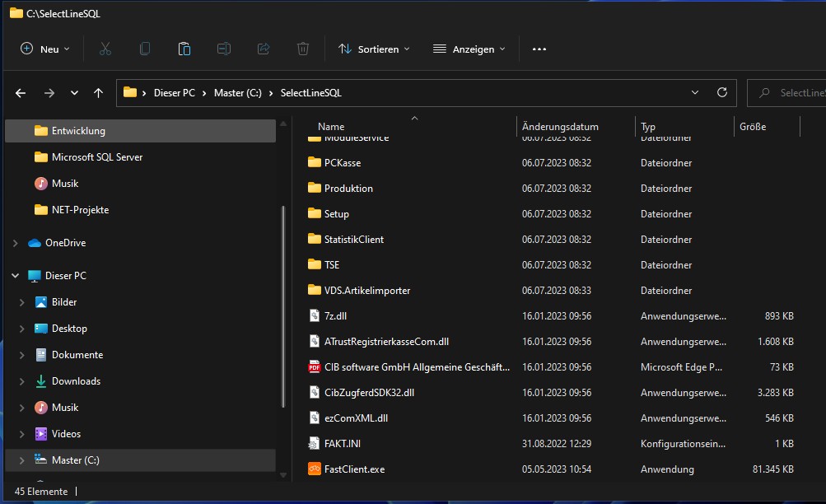The image size is (826, 504).
Task: Click the Paste clipboard icon
Action: 184,49
